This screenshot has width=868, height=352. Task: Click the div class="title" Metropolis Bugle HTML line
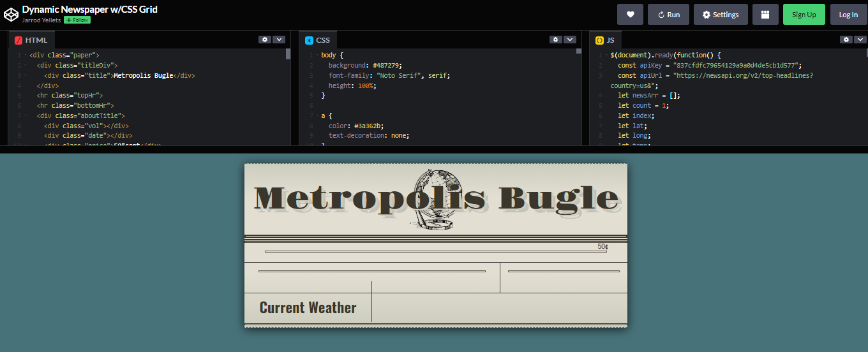click(x=119, y=75)
